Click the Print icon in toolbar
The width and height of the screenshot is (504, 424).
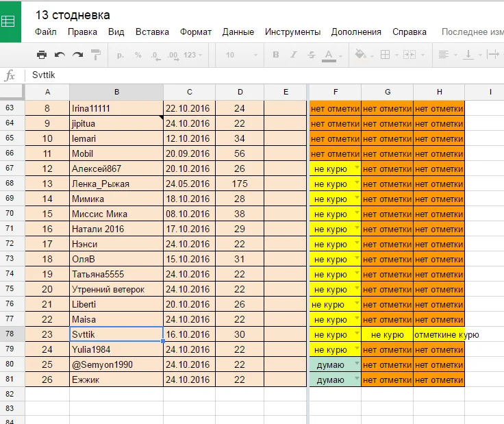[x=42, y=55]
